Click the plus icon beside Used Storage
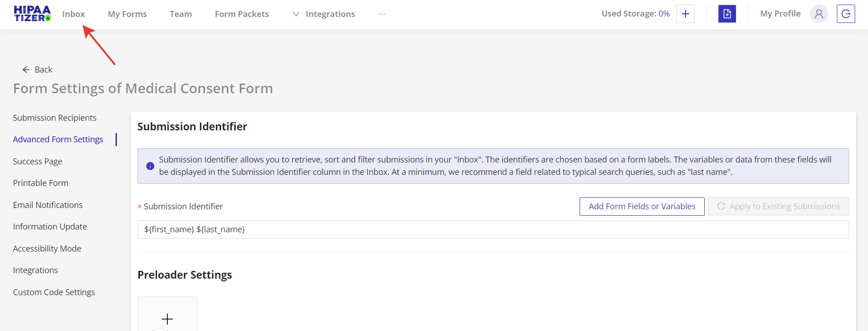 tap(685, 14)
